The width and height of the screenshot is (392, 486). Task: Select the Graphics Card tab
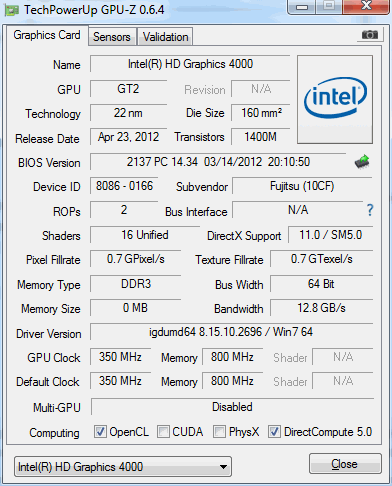[x=47, y=35]
